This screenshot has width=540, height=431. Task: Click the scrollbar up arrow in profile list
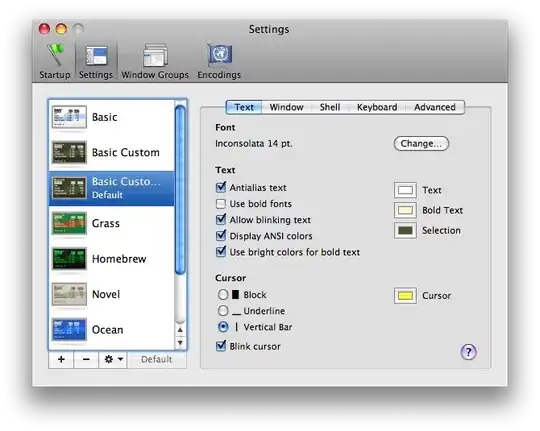coord(180,330)
